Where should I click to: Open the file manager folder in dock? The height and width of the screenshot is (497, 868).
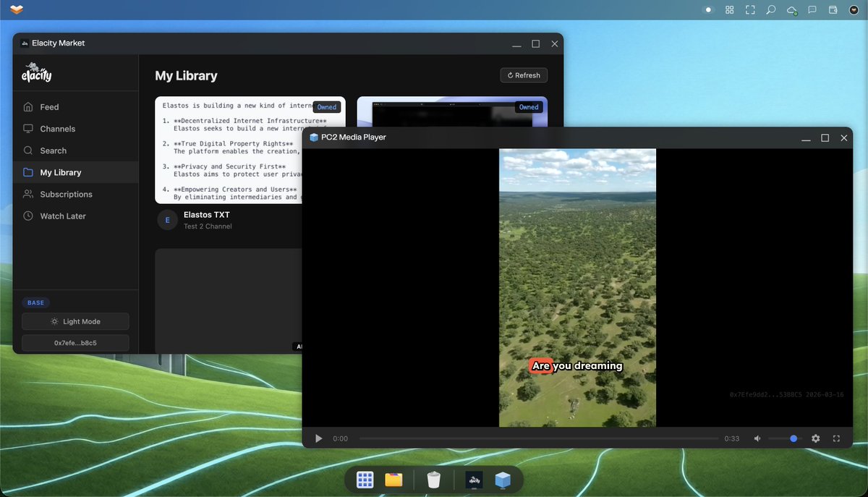coord(393,479)
